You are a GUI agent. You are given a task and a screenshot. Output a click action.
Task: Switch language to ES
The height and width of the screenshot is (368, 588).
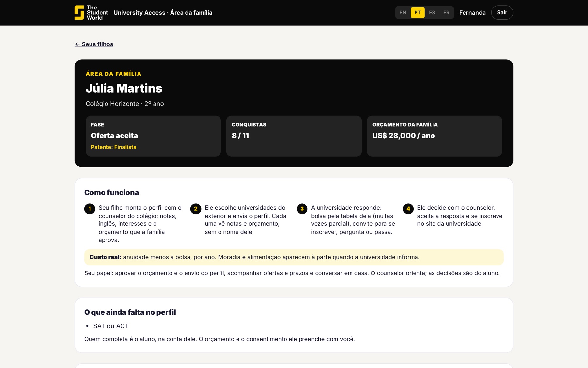point(432,13)
